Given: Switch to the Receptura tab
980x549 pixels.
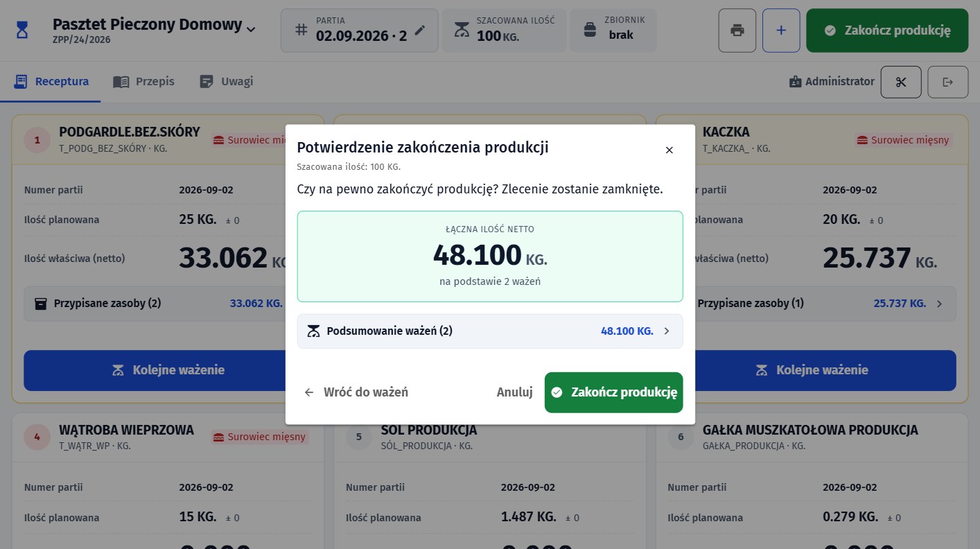Looking at the screenshot, I should point(51,82).
